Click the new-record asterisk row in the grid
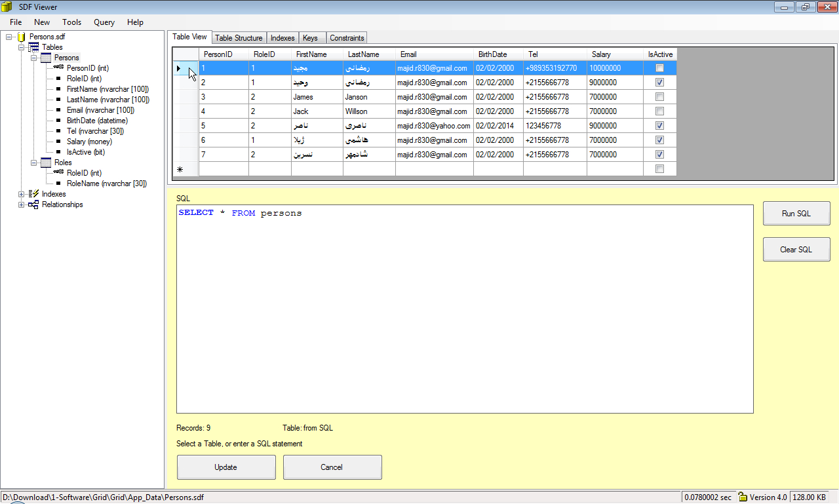Screen dimensions: 839x504 [x=178, y=169]
